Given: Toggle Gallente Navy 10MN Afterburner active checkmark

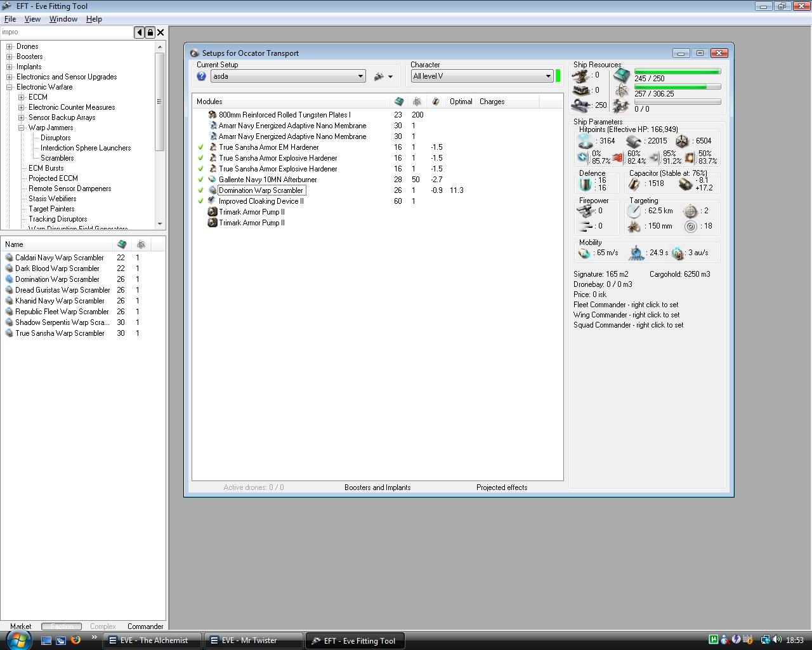Looking at the screenshot, I should point(200,180).
